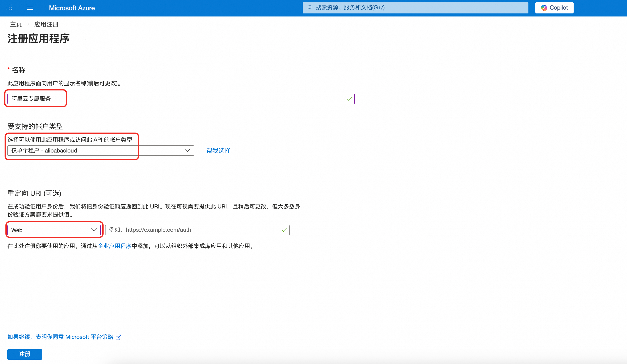Focus the application name input field

[174, 99]
